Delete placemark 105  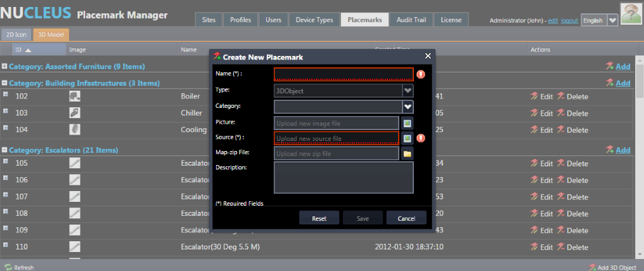(572, 164)
